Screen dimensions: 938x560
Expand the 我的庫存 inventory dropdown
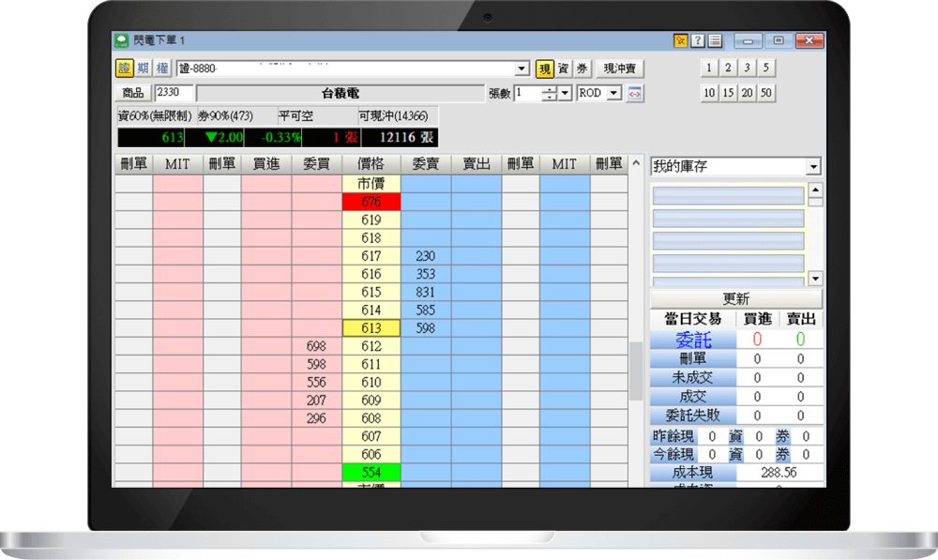tap(812, 166)
